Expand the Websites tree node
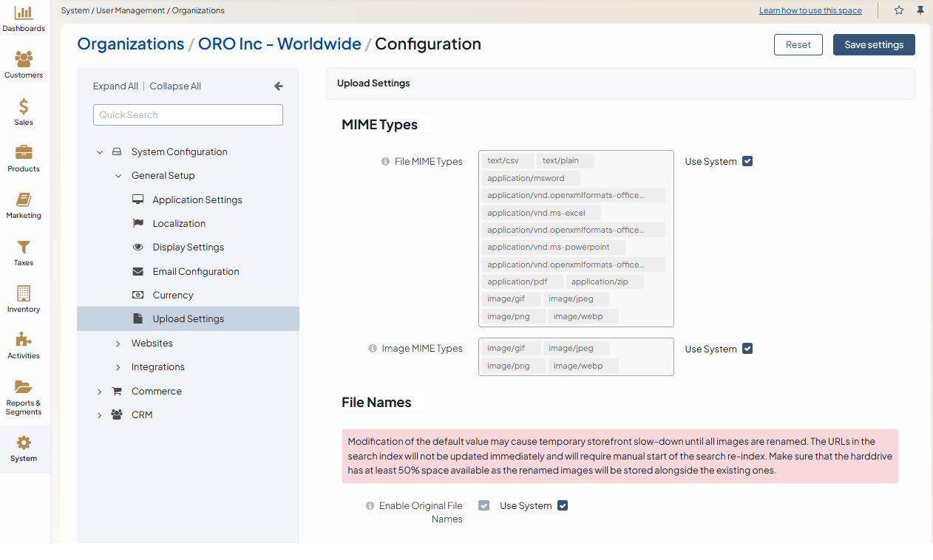This screenshot has height=560, width=933. coord(118,344)
